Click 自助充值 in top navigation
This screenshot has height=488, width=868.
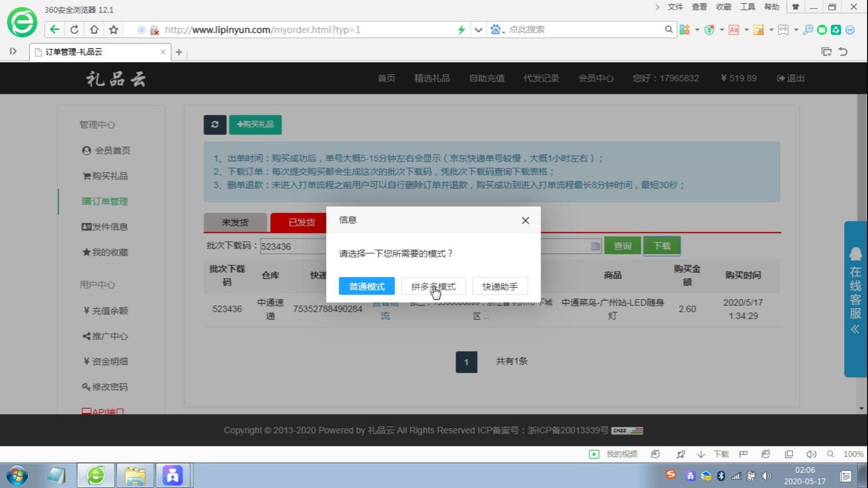[x=487, y=78]
